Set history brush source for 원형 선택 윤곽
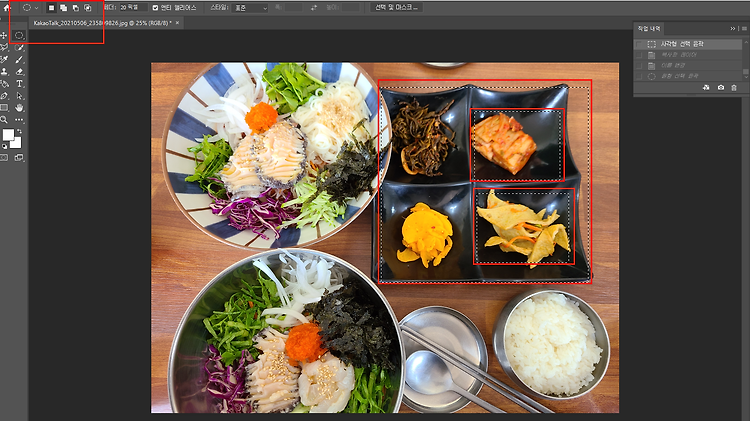 pos(639,76)
